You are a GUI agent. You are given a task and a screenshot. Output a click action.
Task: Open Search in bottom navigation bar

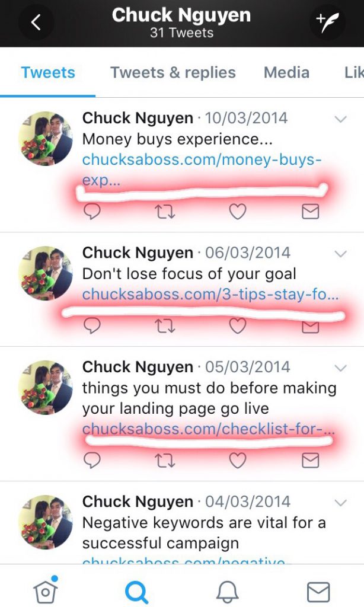(x=136, y=592)
